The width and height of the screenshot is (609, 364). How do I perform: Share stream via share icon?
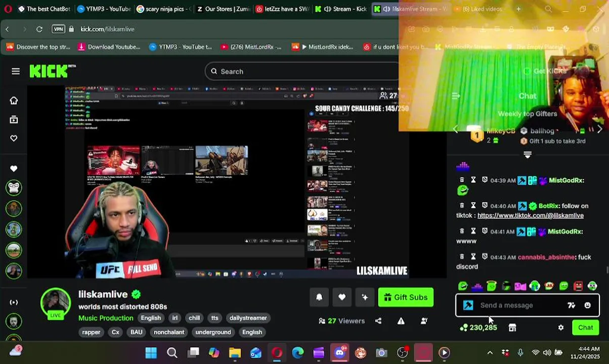pyautogui.click(x=378, y=321)
